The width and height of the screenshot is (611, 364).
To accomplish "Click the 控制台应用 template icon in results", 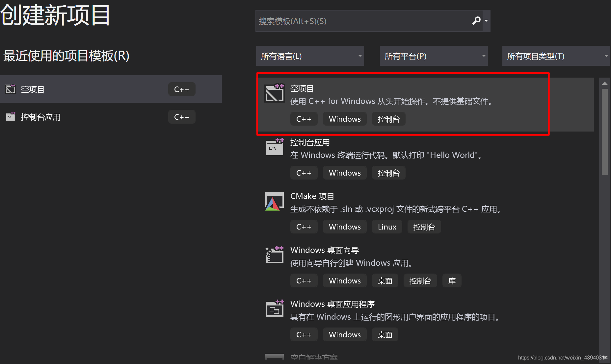I will 275,147.
